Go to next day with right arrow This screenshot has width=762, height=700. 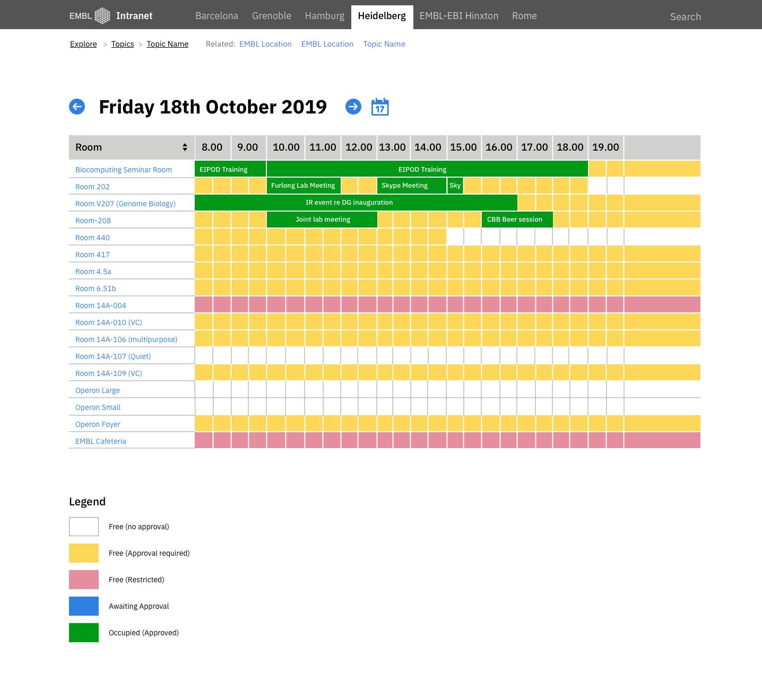pyautogui.click(x=353, y=107)
